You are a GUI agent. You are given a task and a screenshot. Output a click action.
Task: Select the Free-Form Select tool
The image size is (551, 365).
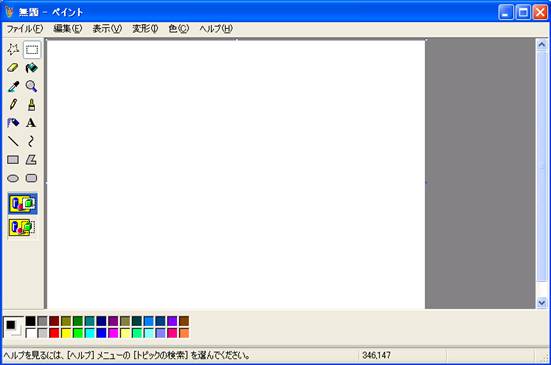click(13, 50)
